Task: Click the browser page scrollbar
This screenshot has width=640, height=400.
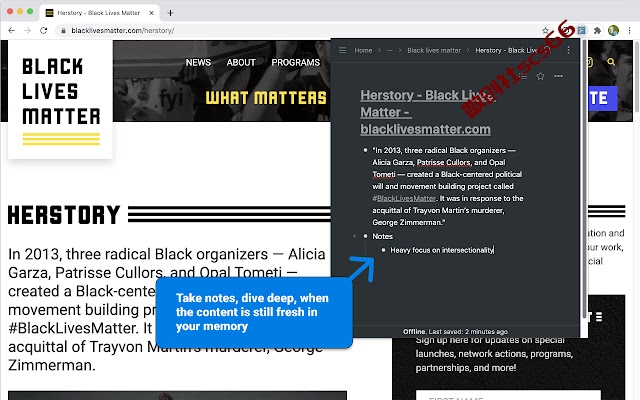Action: pyautogui.click(x=637, y=77)
